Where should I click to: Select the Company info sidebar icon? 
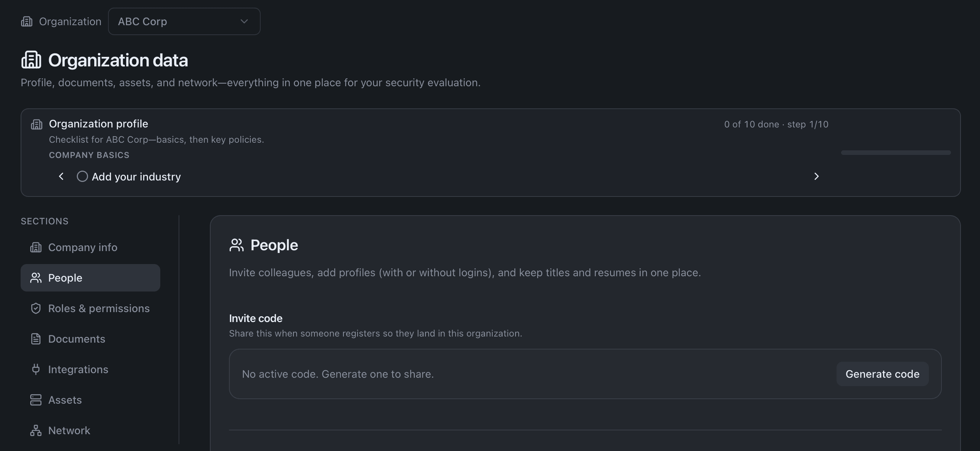(36, 247)
